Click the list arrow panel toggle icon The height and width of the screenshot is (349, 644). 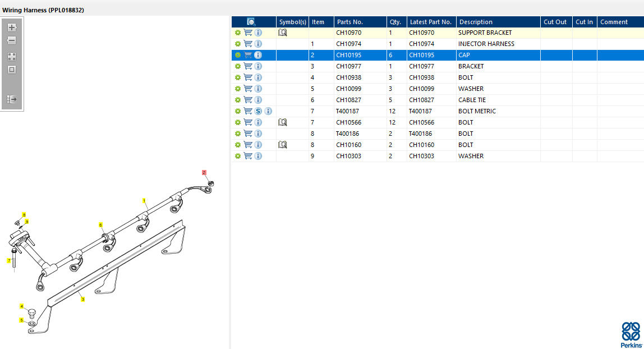(12, 99)
